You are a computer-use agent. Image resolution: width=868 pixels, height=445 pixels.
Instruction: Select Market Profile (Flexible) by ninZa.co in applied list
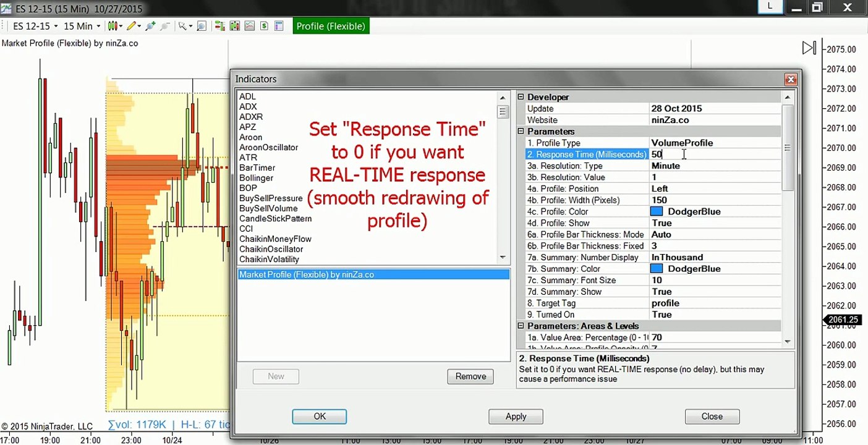click(x=373, y=274)
